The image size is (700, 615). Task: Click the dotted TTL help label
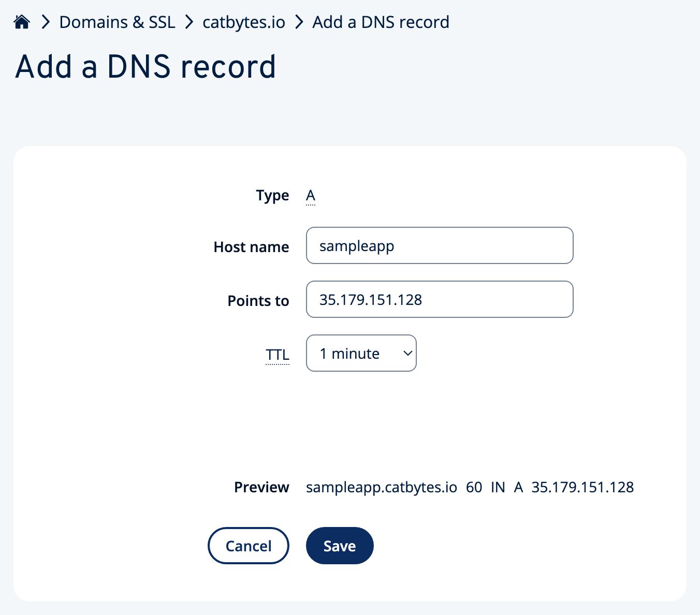[x=277, y=354]
